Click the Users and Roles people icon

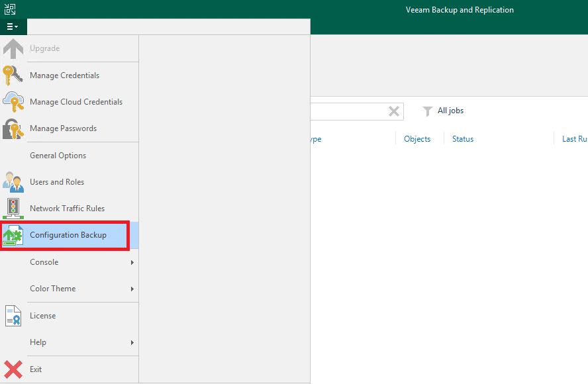click(13, 182)
